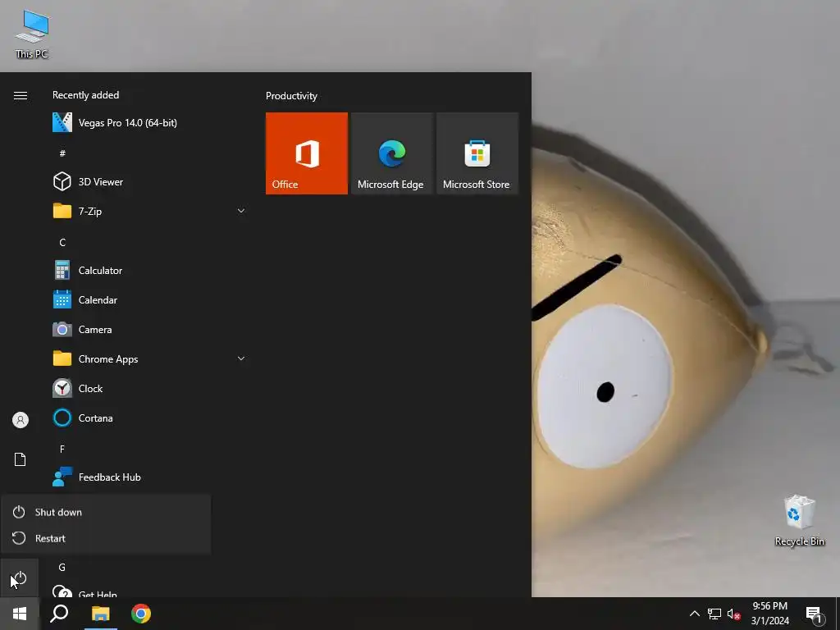Open the Office tile
Viewport: 840px width, 630px height.
[307, 153]
